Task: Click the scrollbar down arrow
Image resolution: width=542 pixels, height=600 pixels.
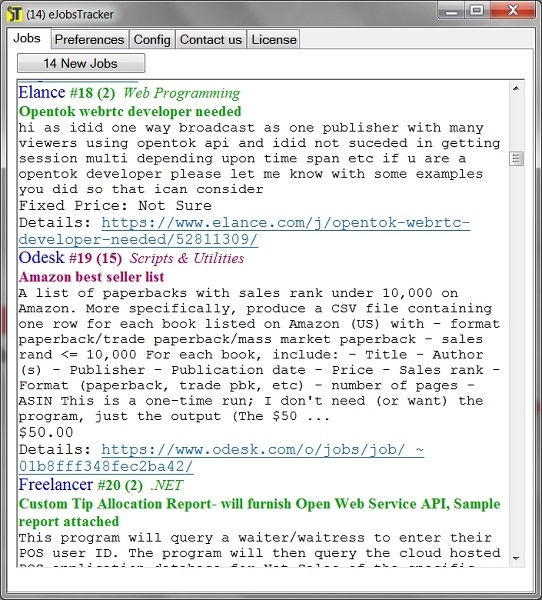Action: click(516, 559)
